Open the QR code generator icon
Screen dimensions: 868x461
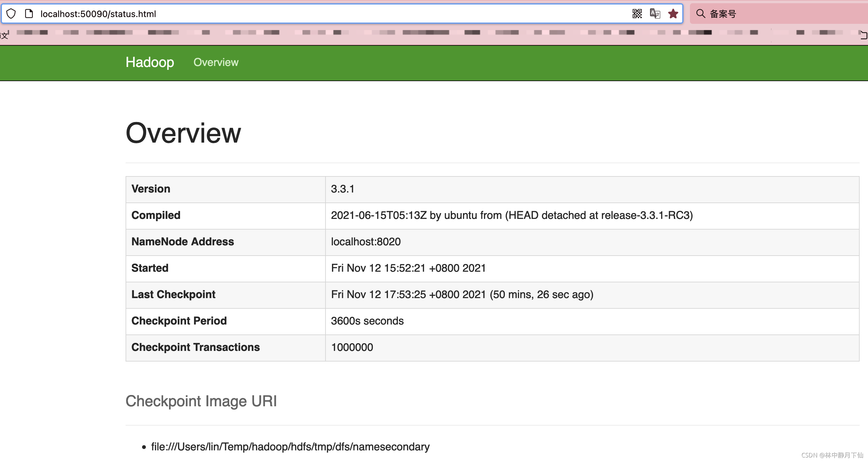pyautogui.click(x=637, y=14)
